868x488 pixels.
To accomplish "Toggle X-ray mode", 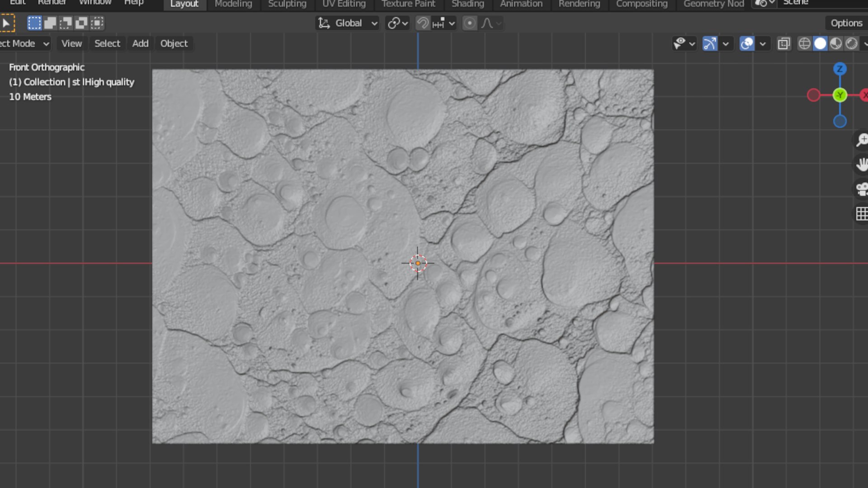I will [x=784, y=44].
